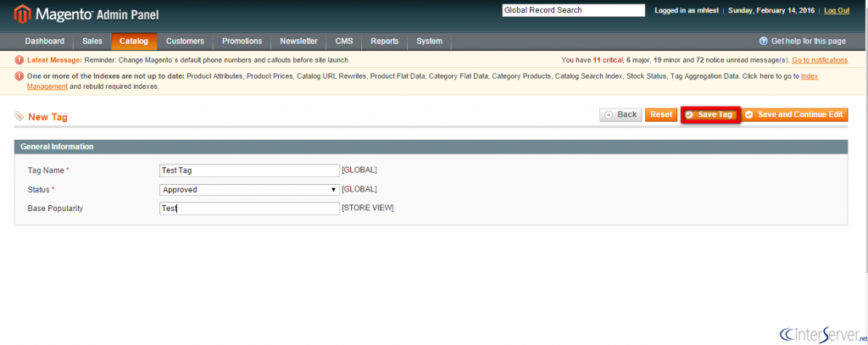Click the Status field label
Screen dimensions: 868x345
(39, 189)
